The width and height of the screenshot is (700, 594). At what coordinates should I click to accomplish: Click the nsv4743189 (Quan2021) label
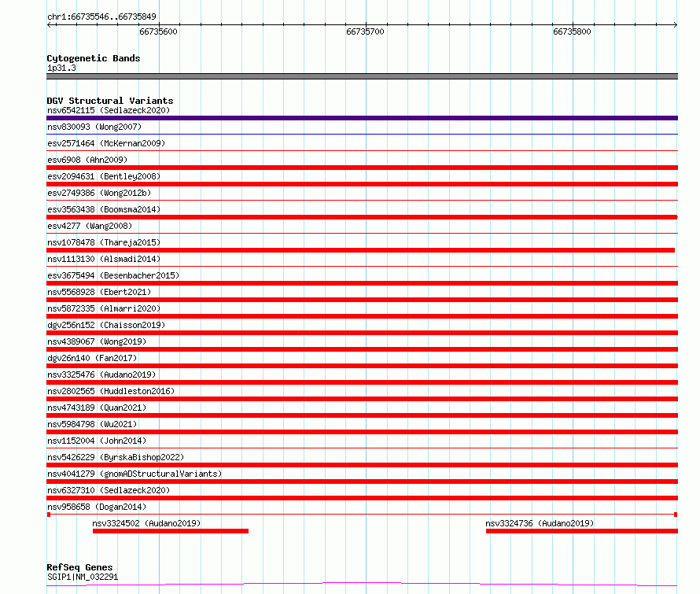point(97,408)
